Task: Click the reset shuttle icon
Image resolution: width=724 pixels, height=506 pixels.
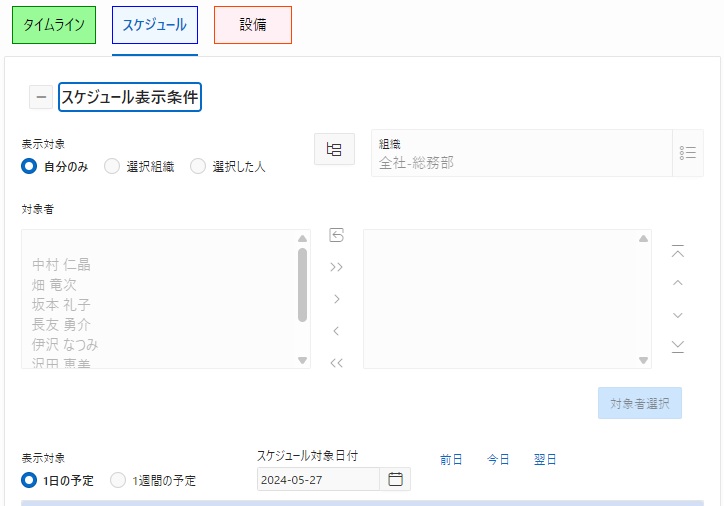Action: point(337,235)
